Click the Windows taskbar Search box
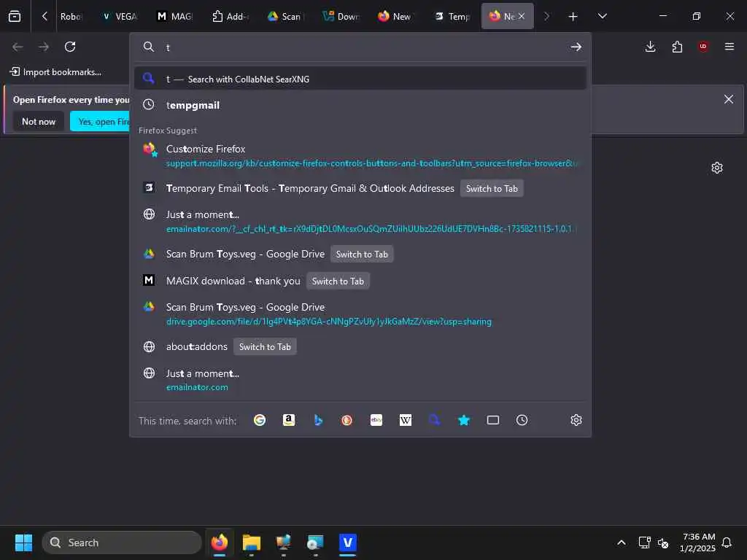Image resolution: width=747 pixels, height=560 pixels. [122, 542]
